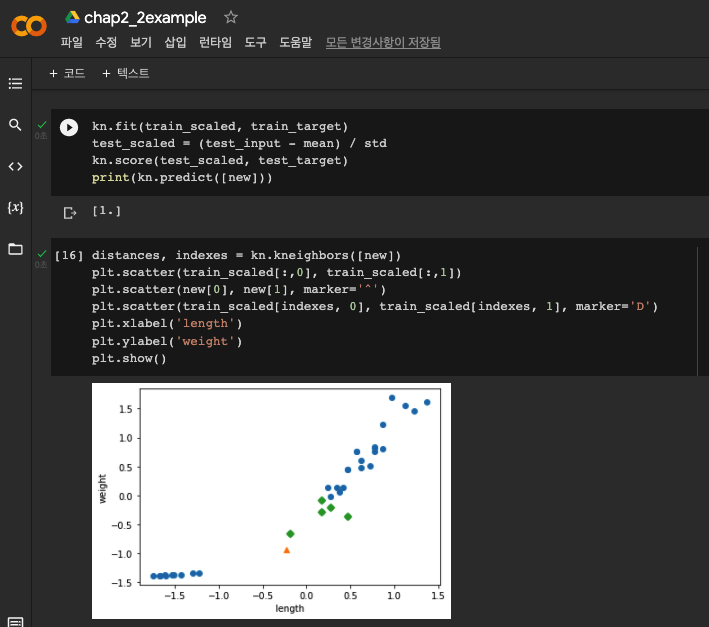Image resolution: width=709 pixels, height=627 pixels.
Task: Click the print(kn.predict([new])) line
Action: [x=182, y=178]
